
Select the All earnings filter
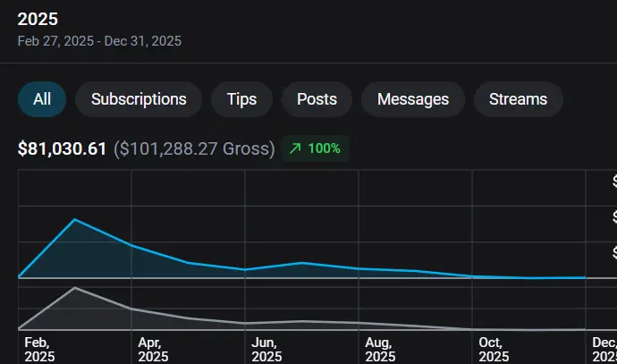point(42,99)
